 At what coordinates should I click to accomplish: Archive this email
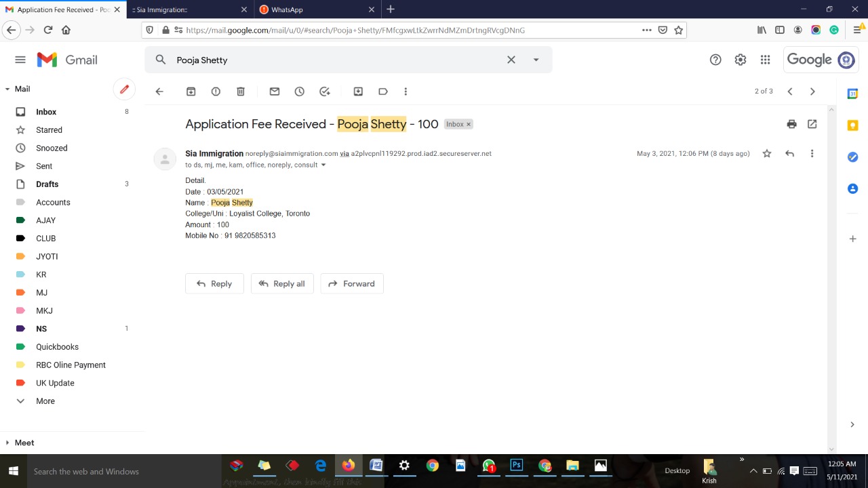point(191,91)
